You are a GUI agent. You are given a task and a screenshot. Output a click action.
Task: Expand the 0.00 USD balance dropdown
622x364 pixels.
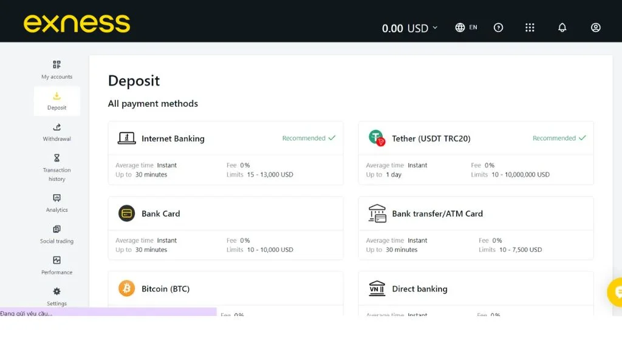409,27
